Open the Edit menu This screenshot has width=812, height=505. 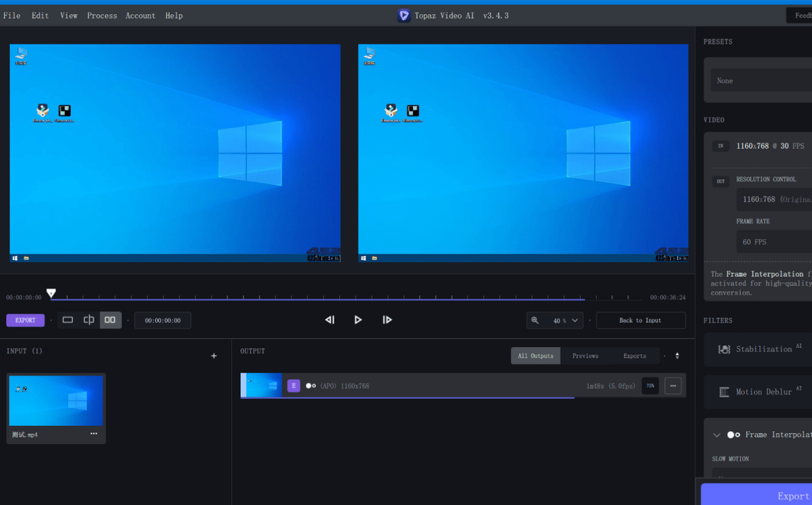point(40,16)
